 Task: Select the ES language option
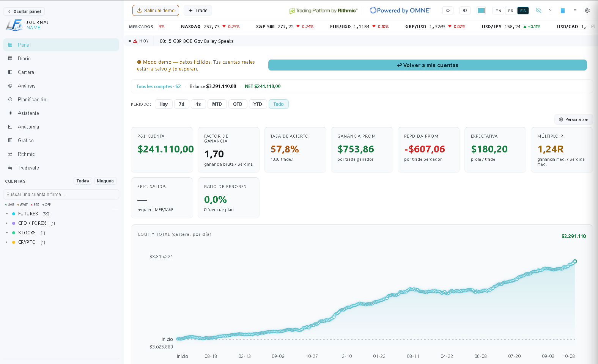[523, 11]
